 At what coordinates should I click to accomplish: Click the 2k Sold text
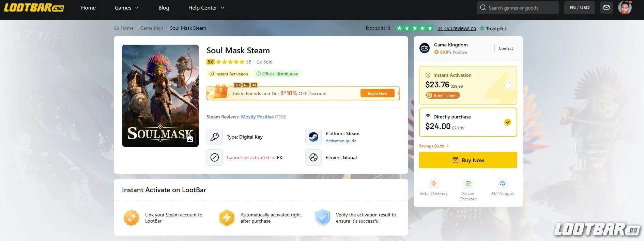coord(265,62)
